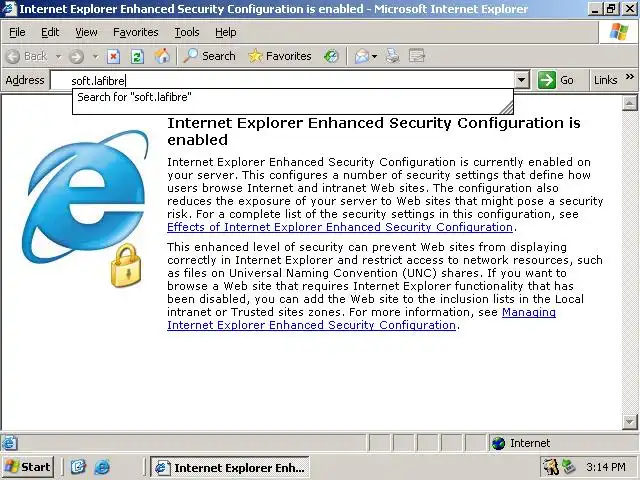
Task: Open the Start menu
Action: (28, 467)
